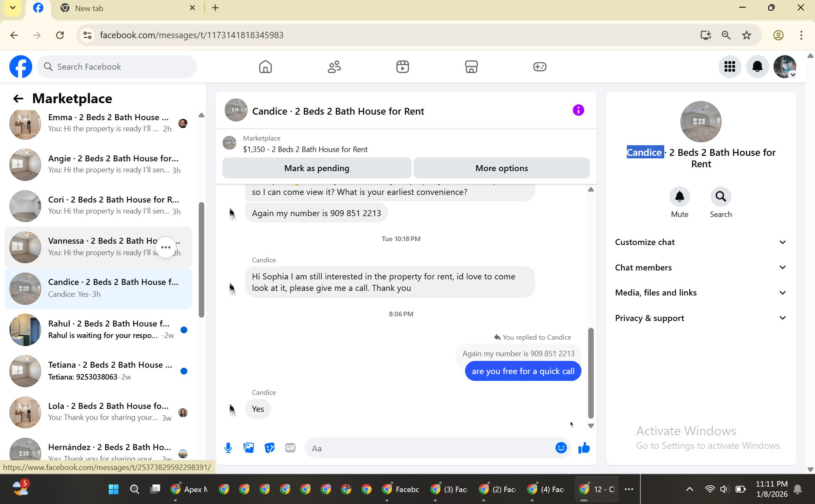815x504 pixels.
Task: Show hidden system tray icons
Action: pyautogui.click(x=690, y=489)
